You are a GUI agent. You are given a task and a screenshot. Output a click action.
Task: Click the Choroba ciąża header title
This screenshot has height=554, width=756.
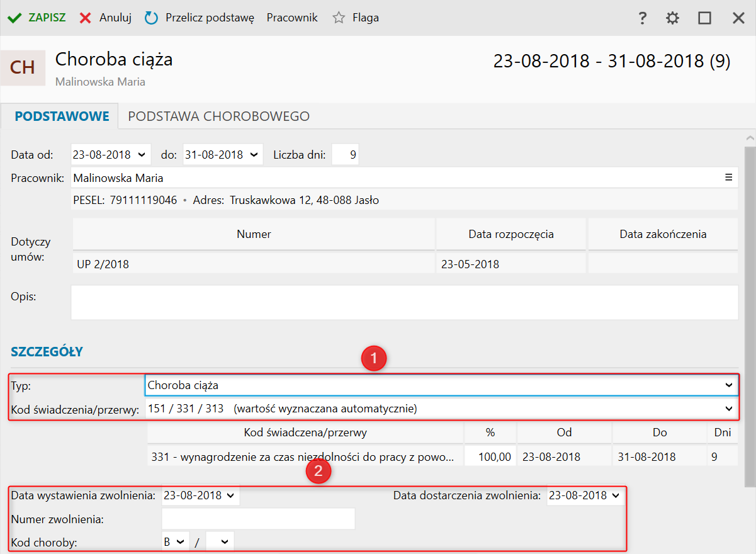tap(114, 59)
